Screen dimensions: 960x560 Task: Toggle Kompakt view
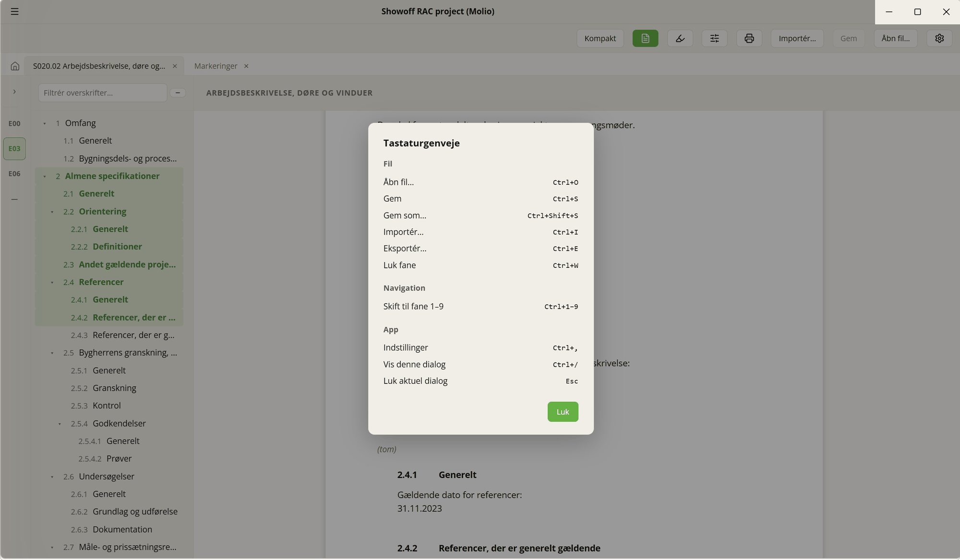point(600,38)
